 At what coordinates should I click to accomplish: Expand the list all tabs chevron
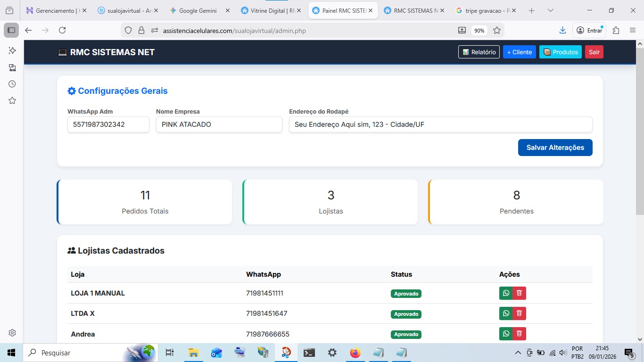point(550,10)
